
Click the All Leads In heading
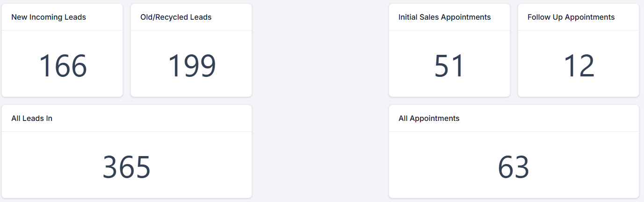[x=32, y=119]
